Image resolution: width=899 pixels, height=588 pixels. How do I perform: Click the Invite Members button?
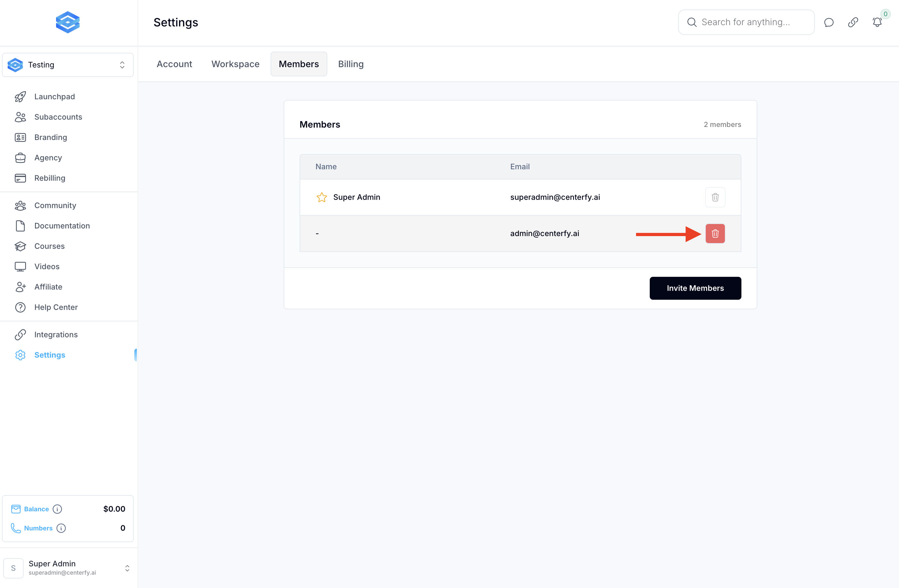tap(695, 288)
